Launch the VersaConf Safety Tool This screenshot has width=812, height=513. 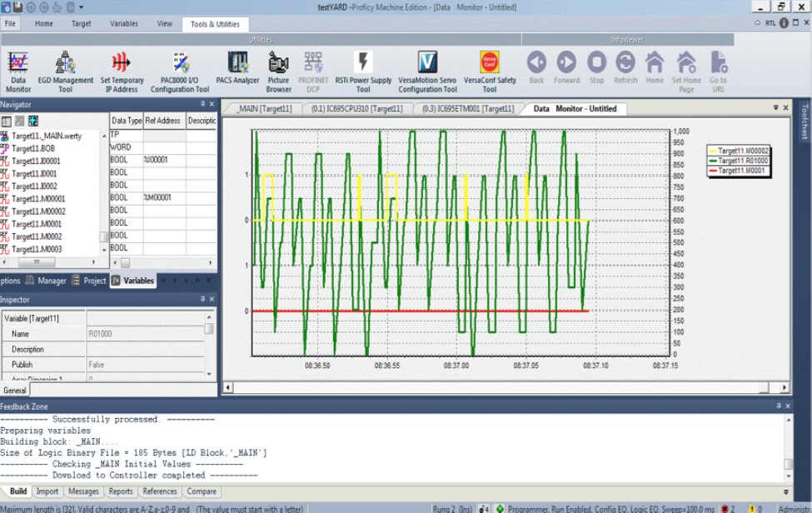coord(490,72)
